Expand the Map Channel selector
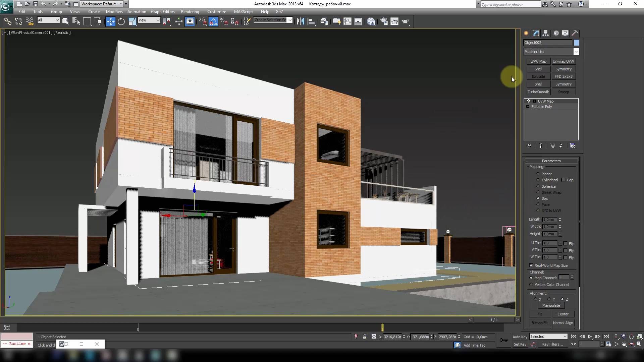This screenshot has height=362, width=644. click(572, 278)
